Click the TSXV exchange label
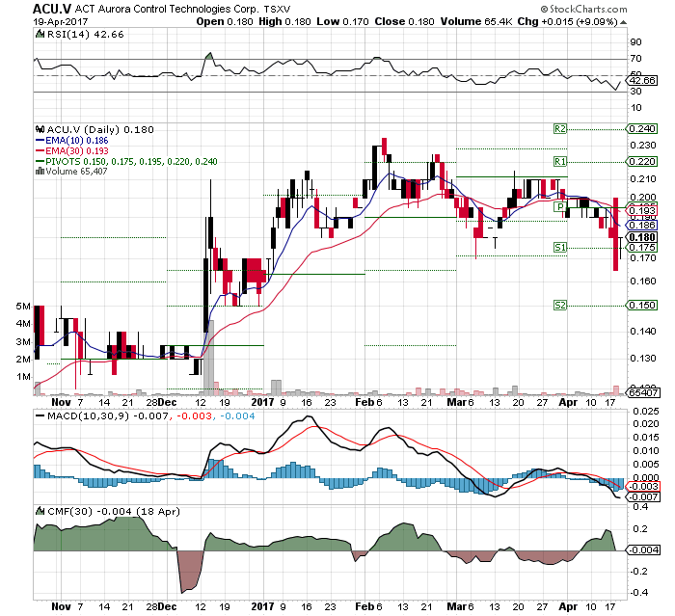 pyautogui.click(x=278, y=9)
